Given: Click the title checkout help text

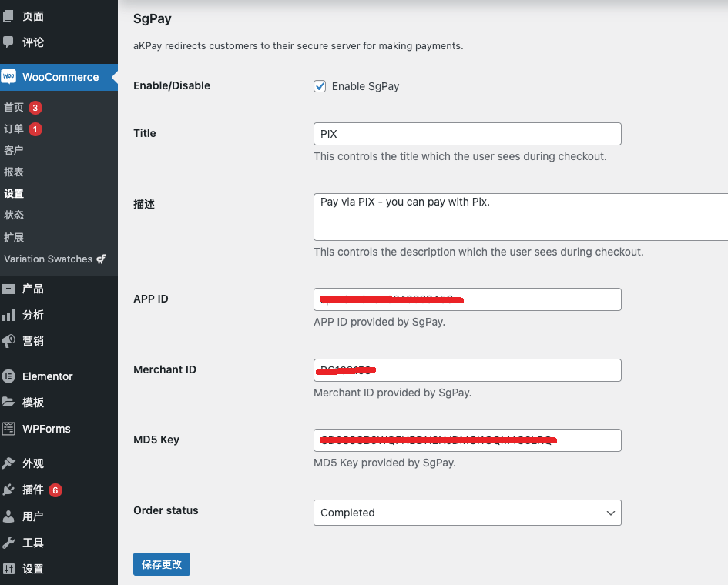Looking at the screenshot, I should [x=460, y=156].
